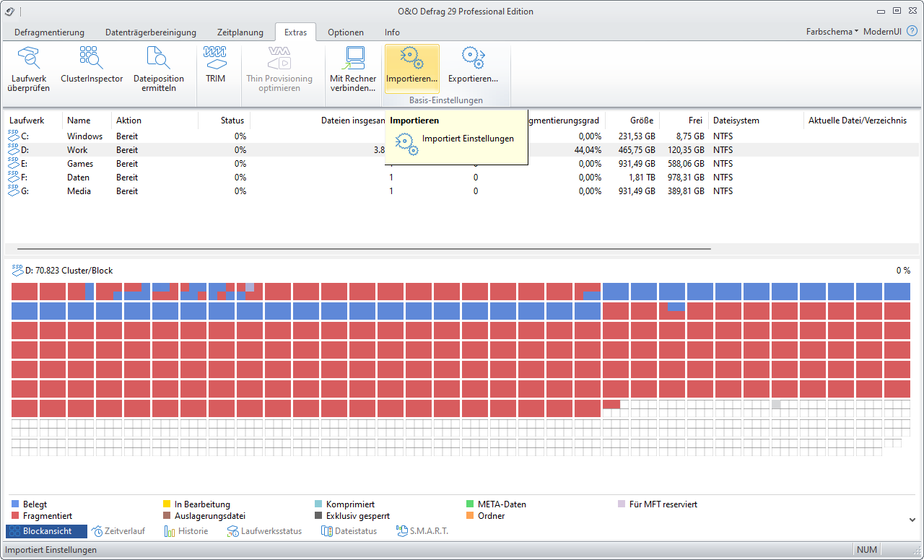Screen dimensions: 924x560
Task: Click Importieren settings button
Action: tap(411, 69)
